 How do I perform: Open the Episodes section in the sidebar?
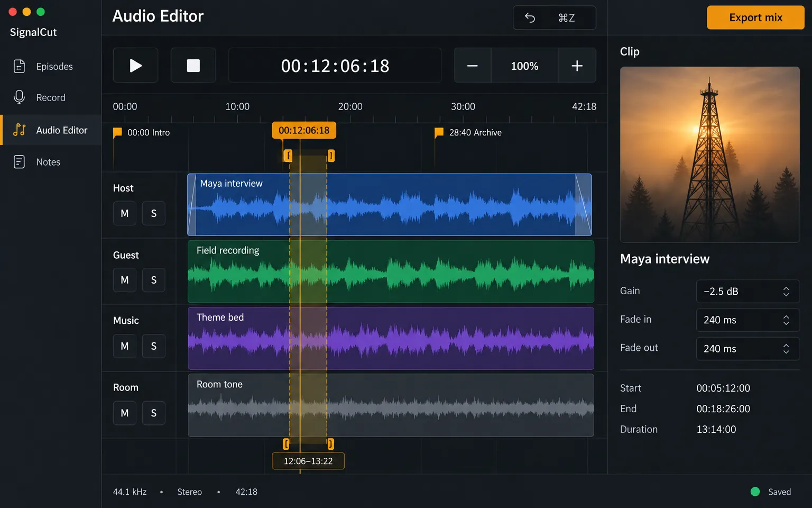coord(51,66)
